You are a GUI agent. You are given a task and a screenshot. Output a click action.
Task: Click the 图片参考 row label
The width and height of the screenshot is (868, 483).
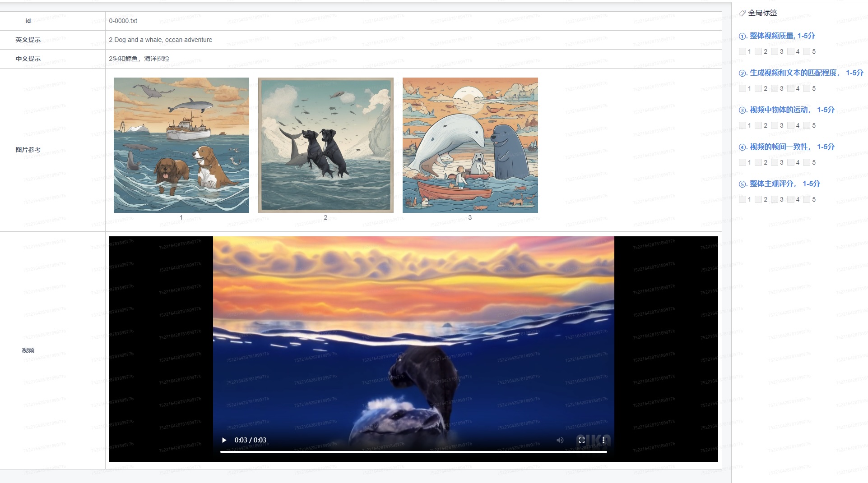[28, 150]
